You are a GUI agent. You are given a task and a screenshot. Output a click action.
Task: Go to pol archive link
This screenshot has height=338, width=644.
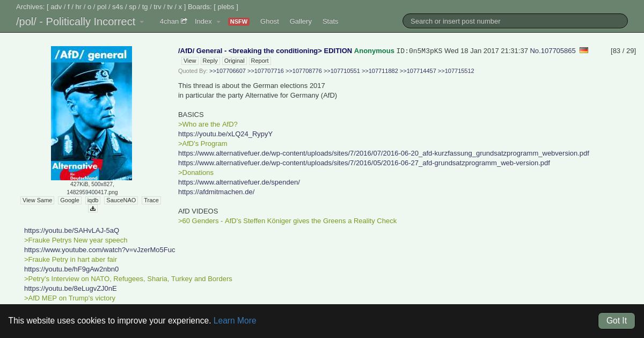[102, 7]
